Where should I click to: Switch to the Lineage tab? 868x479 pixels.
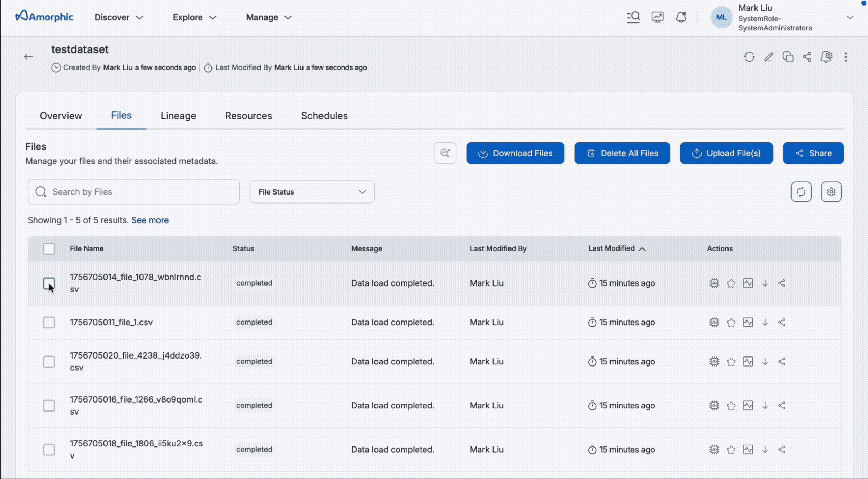(178, 116)
